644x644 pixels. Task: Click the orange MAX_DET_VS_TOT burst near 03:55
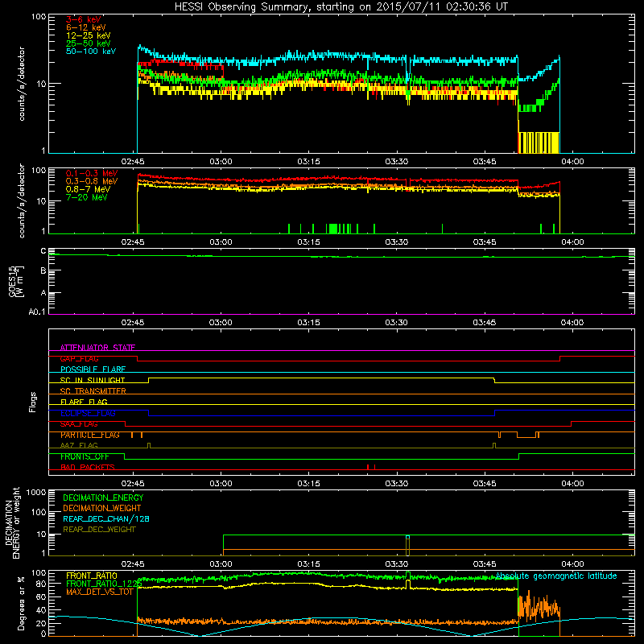[x=539, y=607]
